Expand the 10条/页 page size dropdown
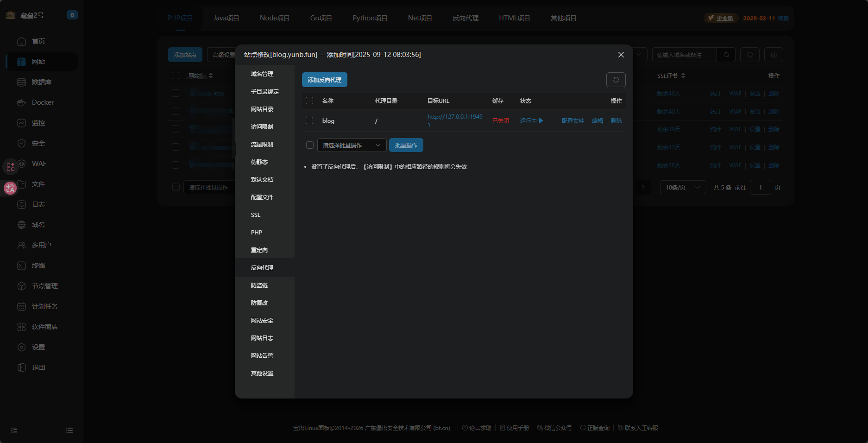Screen dimensions: 868x443 [682, 187]
